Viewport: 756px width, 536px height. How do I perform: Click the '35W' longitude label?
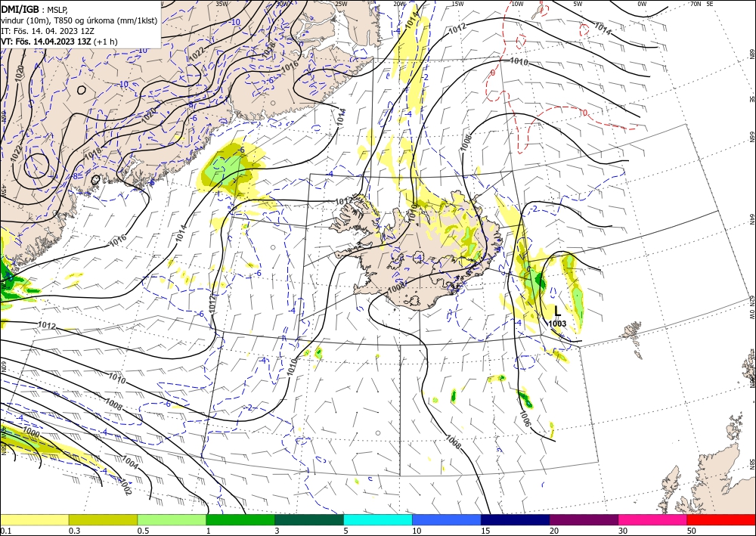click(222, 4)
